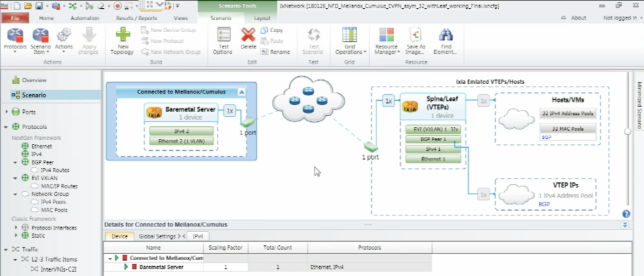Switch to Global Settings tab in details
Image resolution: width=644 pixels, height=276 pixels.
[x=157, y=236]
